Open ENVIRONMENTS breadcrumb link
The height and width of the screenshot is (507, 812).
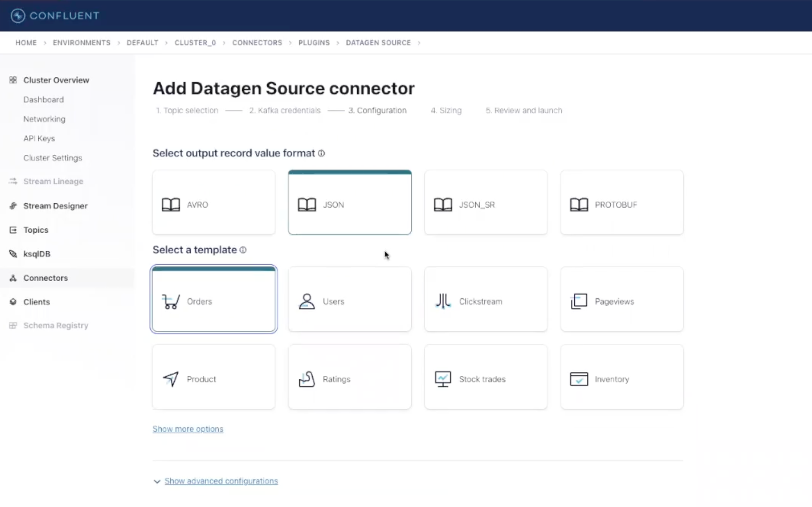[82, 43]
